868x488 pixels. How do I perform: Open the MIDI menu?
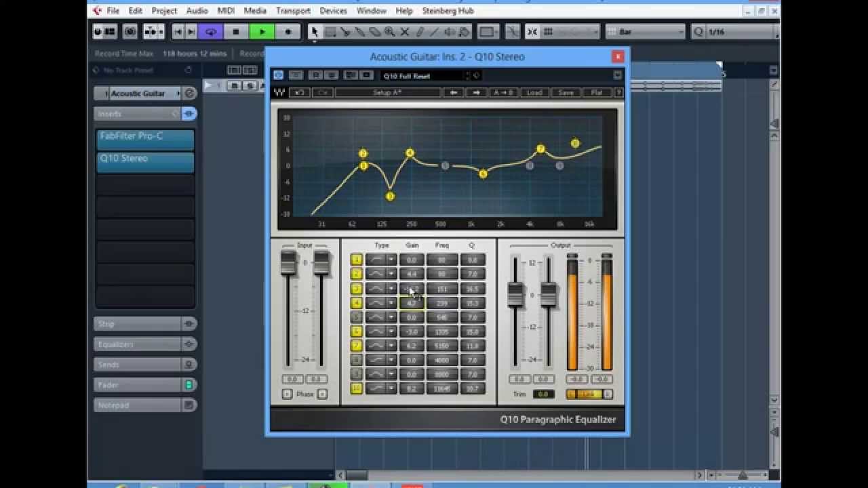tap(226, 11)
